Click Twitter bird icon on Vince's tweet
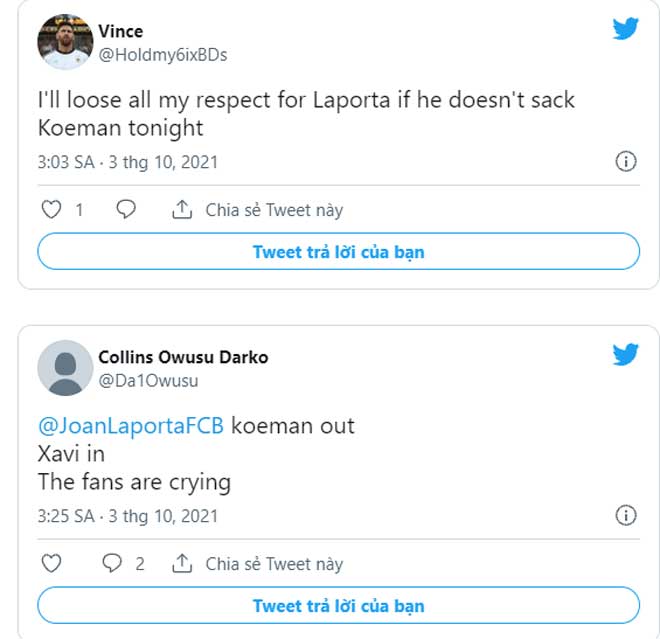The image size is (660, 639). (x=625, y=29)
